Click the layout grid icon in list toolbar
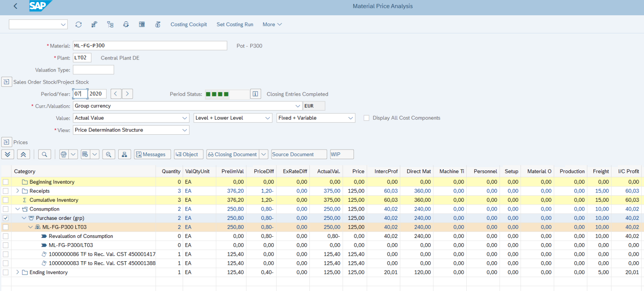 click(85, 154)
